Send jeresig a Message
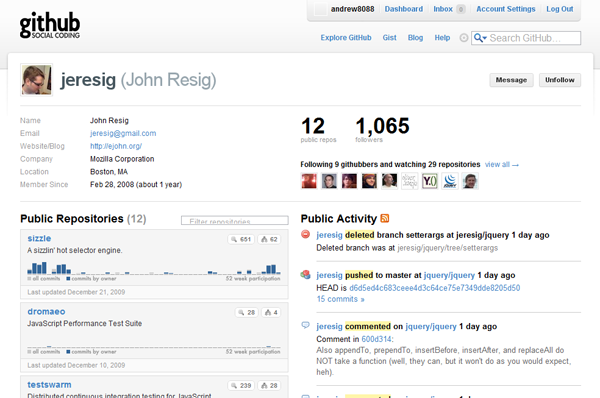This screenshot has height=398, width=600. [511, 80]
